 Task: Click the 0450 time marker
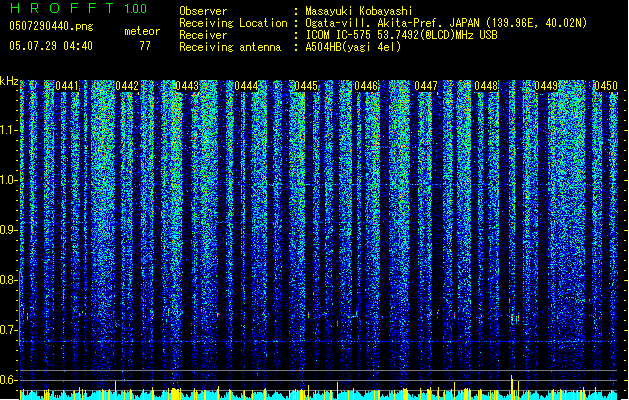coord(606,86)
